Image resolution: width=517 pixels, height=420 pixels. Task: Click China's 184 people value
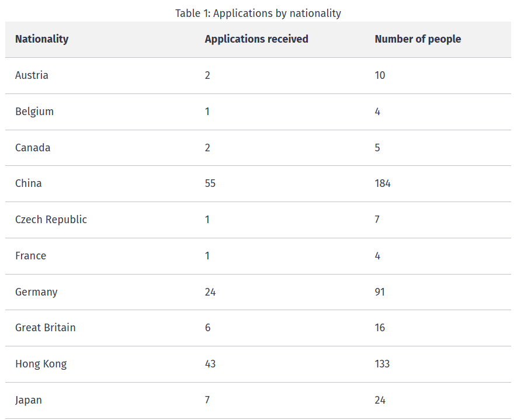[383, 183]
